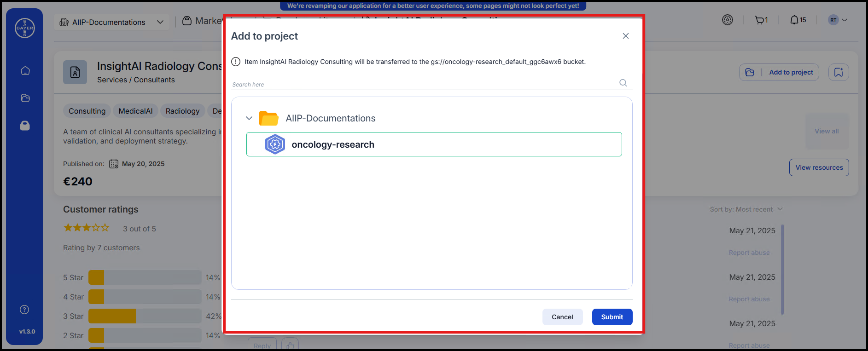Click View resources button
868x351 pixels.
(819, 167)
